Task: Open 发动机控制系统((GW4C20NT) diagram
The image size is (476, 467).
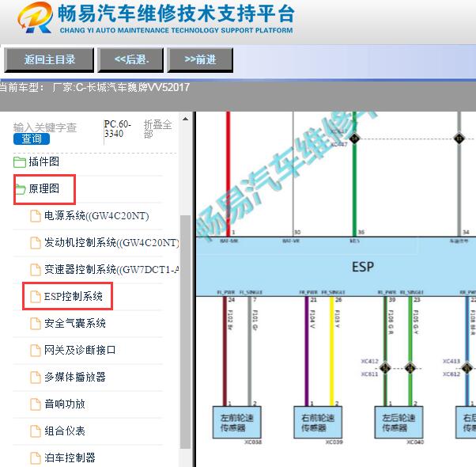Action: tap(111, 243)
